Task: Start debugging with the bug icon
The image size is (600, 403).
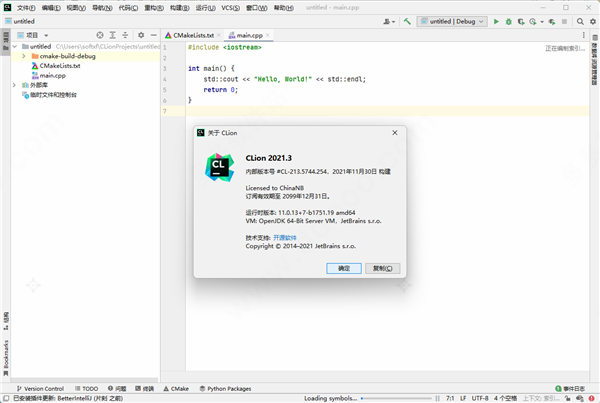Action: click(x=508, y=21)
